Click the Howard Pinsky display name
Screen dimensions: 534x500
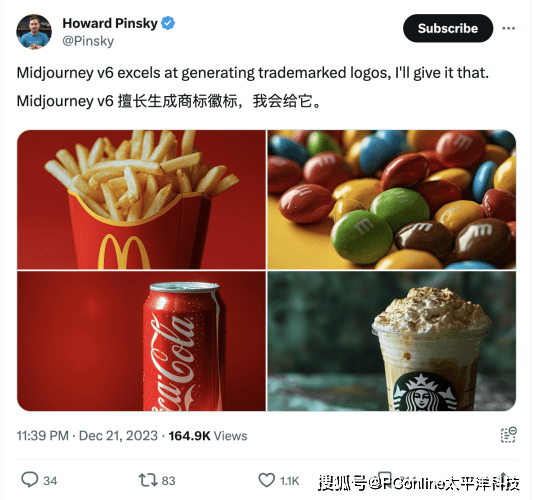coord(110,23)
